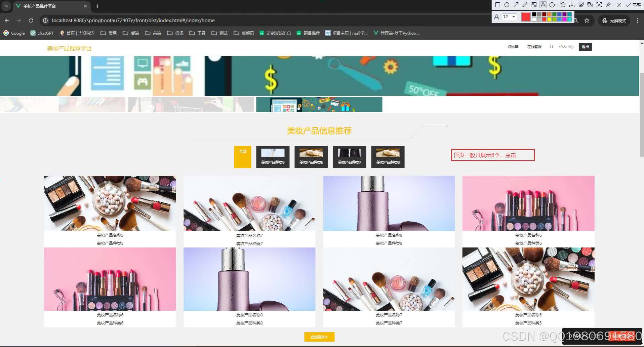Screen dimensions: 644x347
Task: Click the 退出 logout button
Action: point(585,47)
